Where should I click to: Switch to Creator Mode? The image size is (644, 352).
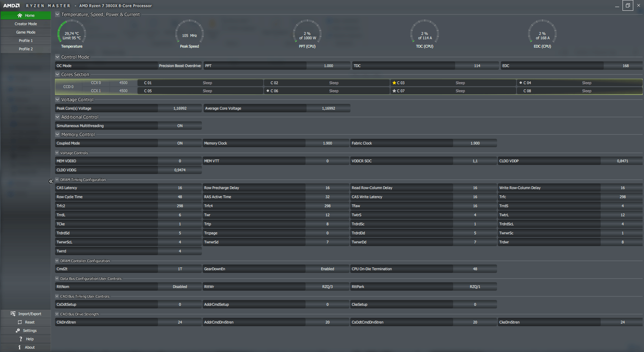[25, 24]
